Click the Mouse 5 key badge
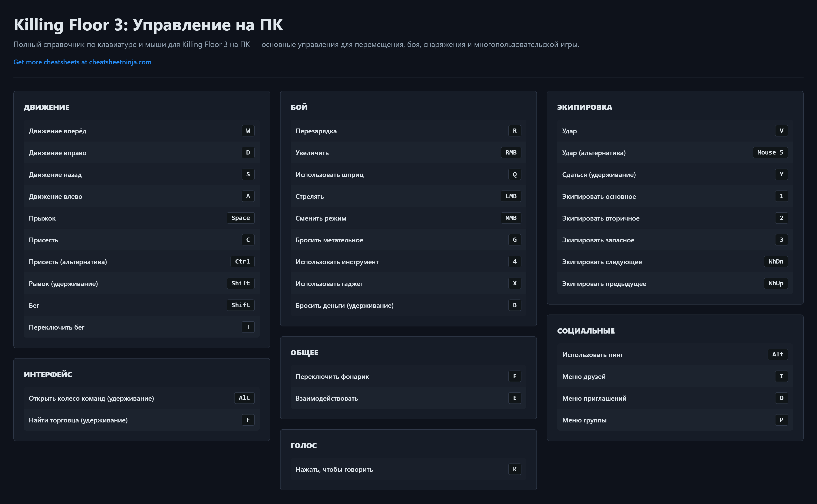 click(x=770, y=153)
